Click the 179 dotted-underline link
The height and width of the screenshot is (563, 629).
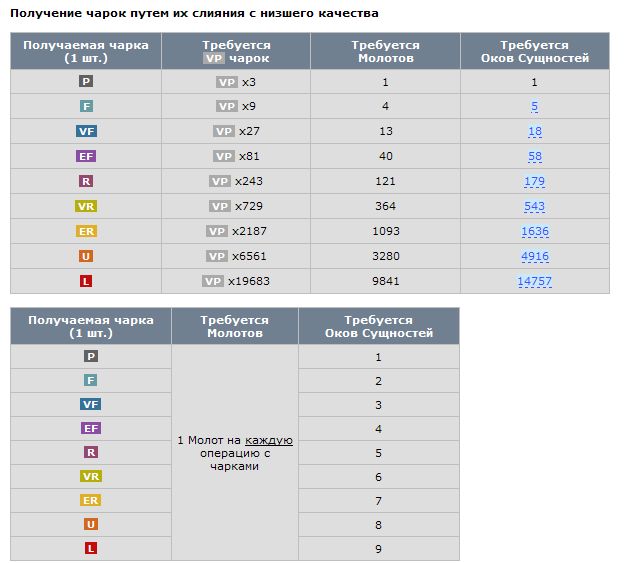pyautogui.click(x=534, y=181)
